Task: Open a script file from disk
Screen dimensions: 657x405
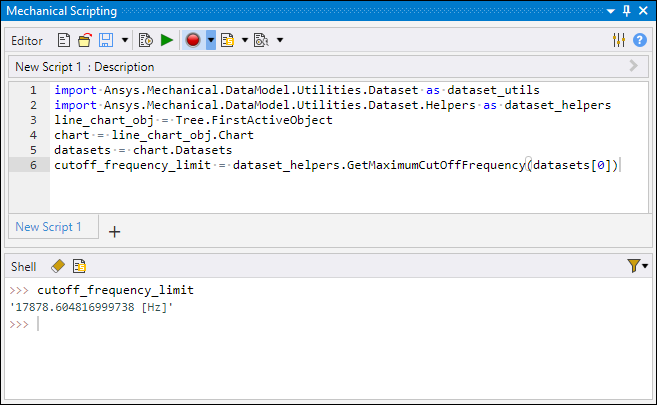Action: click(84, 41)
